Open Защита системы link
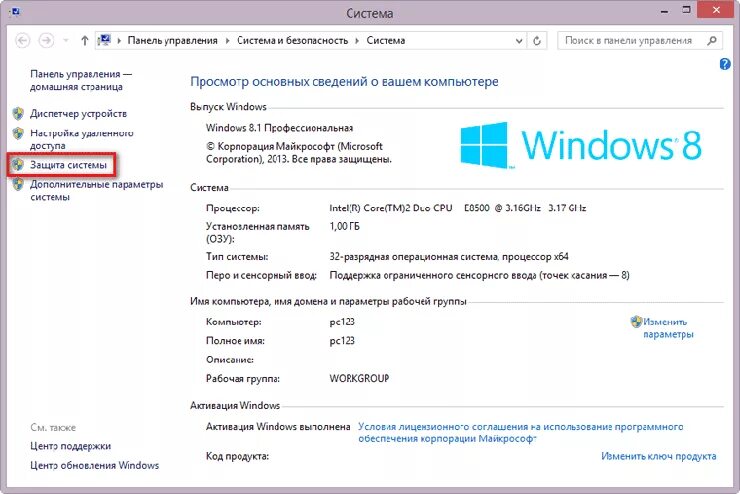The width and height of the screenshot is (740, 494). [x=68, y=165]
